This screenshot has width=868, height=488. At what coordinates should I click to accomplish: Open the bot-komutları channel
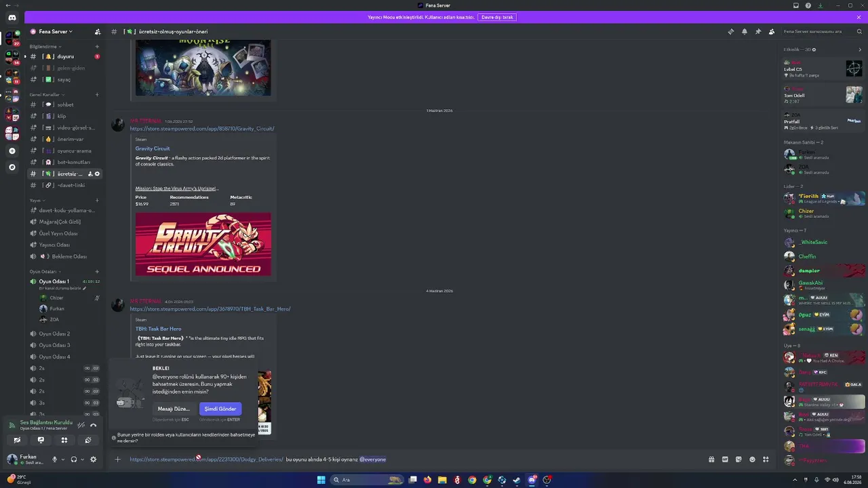point(65,162)
